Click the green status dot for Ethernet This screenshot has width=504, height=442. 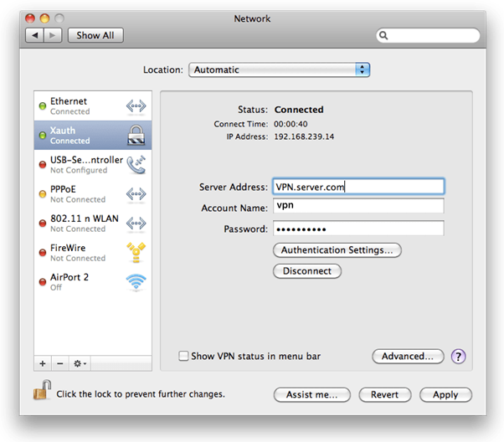coord(43,106)
